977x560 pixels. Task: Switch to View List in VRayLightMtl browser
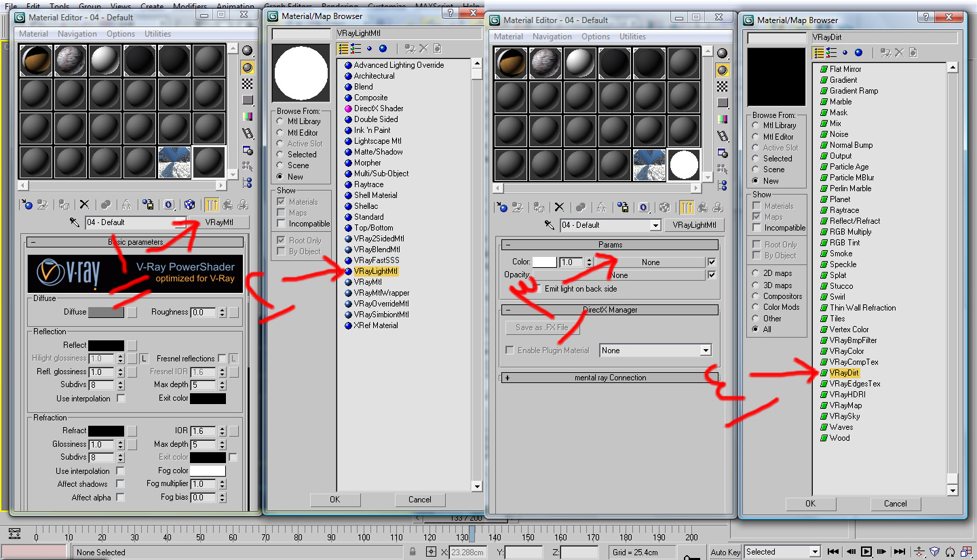pyautogui.click(x=343, y=48)
